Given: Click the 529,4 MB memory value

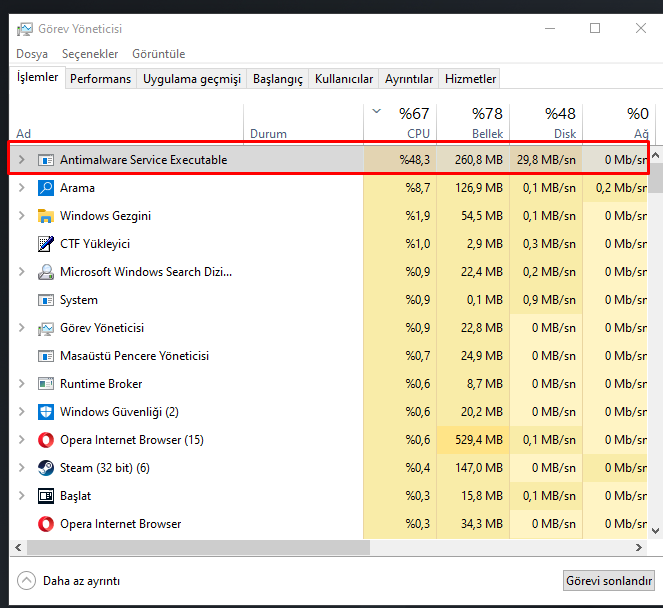Looking at the screenshot, I should pyautogui.click(x=479, y=440).
